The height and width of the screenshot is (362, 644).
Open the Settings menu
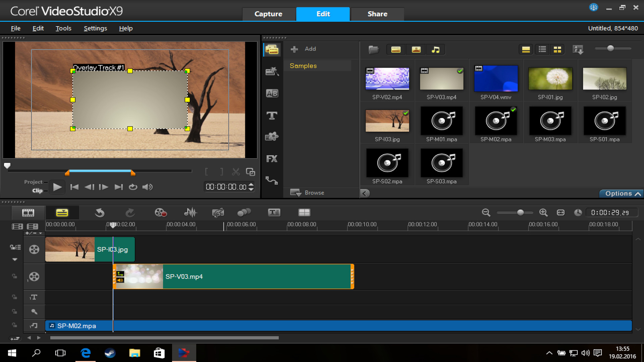coord(95,28)
